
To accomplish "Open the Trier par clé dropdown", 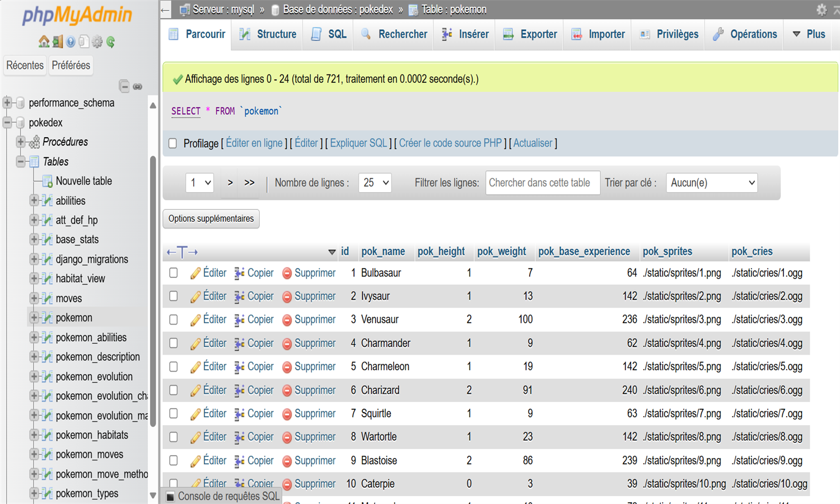I will [x=711, y=183].
